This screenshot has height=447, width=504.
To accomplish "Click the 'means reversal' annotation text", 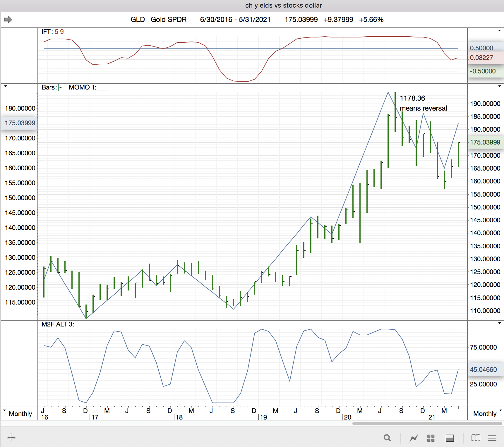I will [423, 108].
